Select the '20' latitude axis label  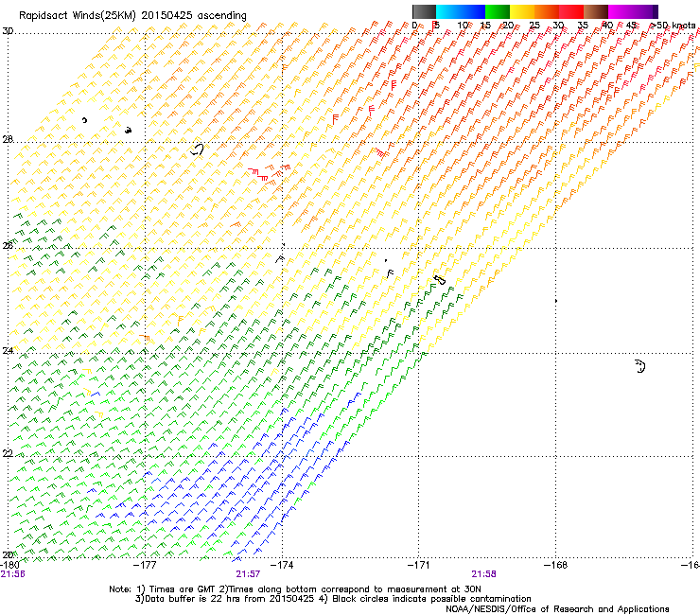click(8, 554)
